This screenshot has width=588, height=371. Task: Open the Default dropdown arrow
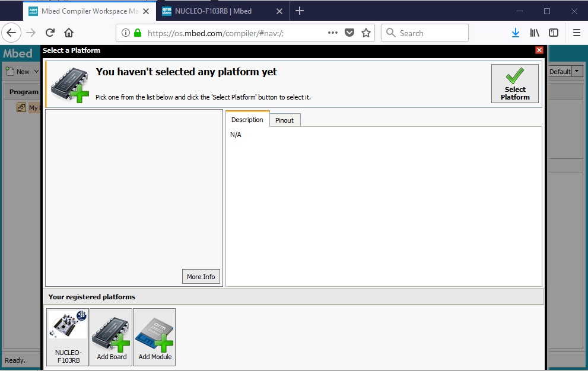(577, 71)
